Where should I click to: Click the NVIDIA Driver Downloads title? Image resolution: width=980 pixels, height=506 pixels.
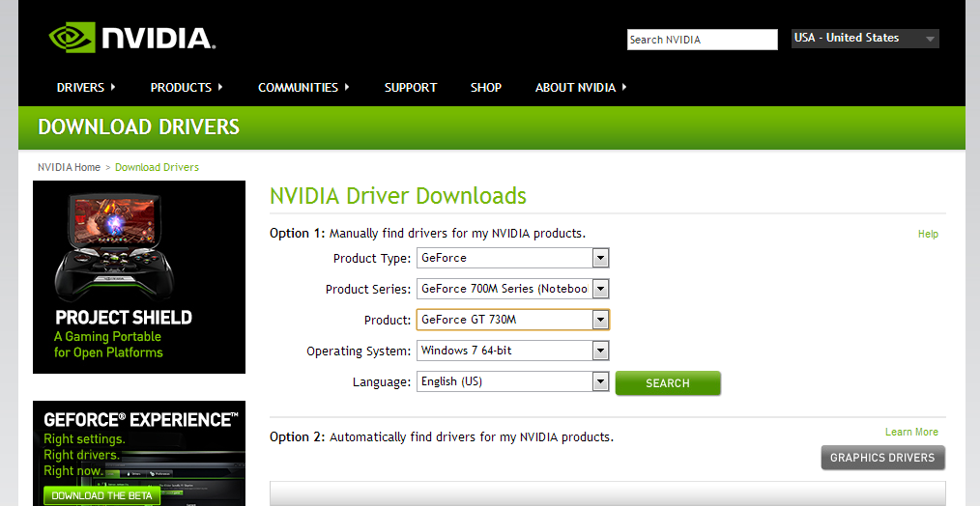coord(398,196)
